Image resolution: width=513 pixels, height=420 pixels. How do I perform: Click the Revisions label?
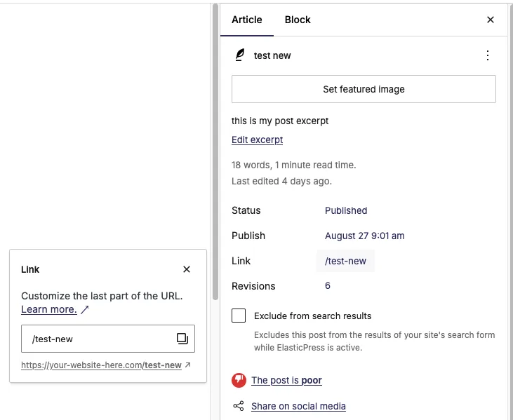tap(253, 286)
